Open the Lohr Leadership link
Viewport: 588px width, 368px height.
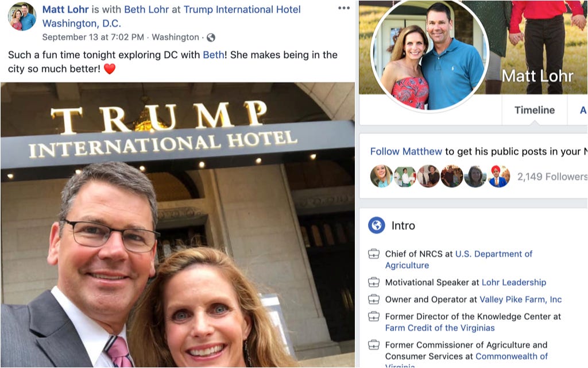(x=514, y=282)
